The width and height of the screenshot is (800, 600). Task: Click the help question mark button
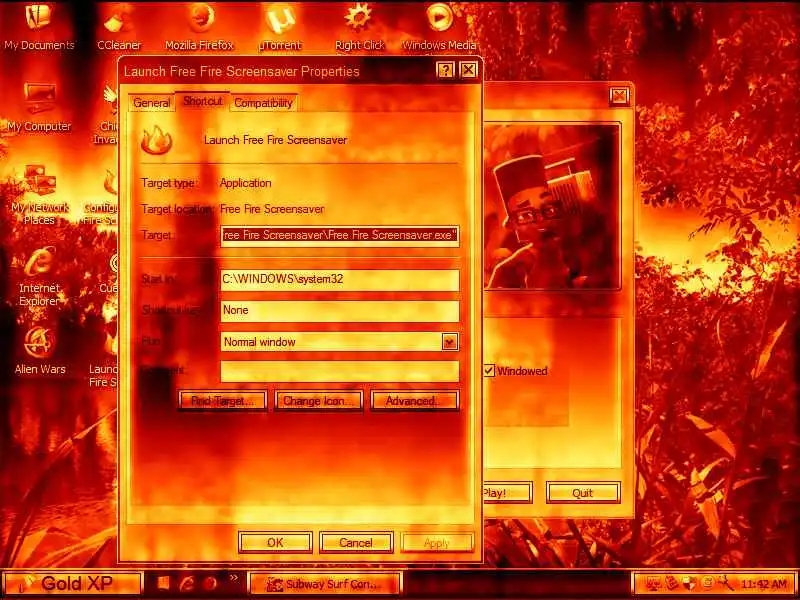tap(445, 70)
